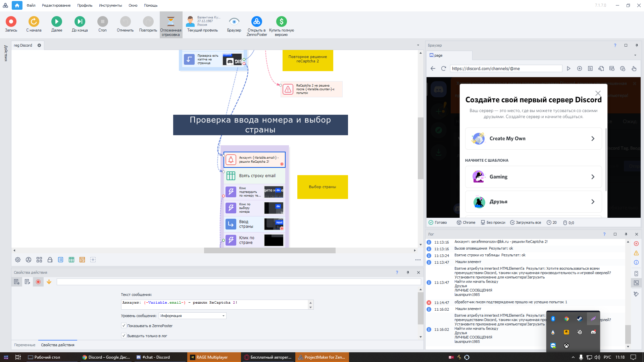Viewport: 644px width, 362px height.
Task: Go to home screen via house icon
Action: [x=17, y=5]
